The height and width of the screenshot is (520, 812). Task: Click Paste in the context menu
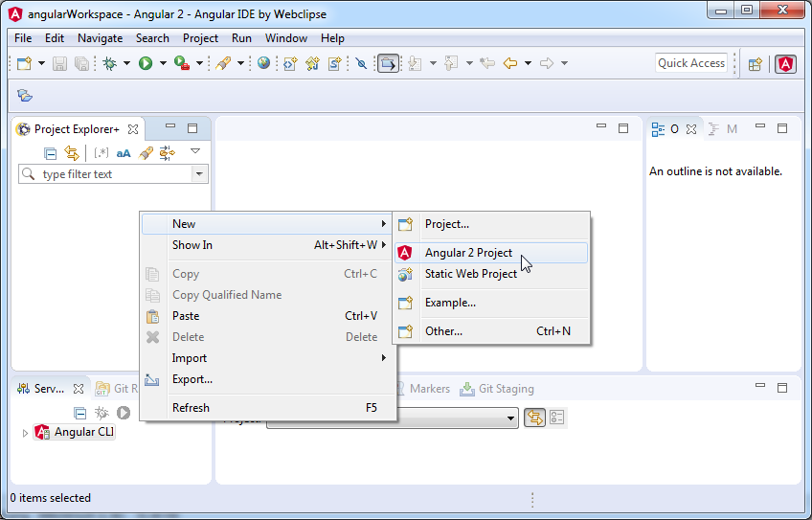pos(268,316)
